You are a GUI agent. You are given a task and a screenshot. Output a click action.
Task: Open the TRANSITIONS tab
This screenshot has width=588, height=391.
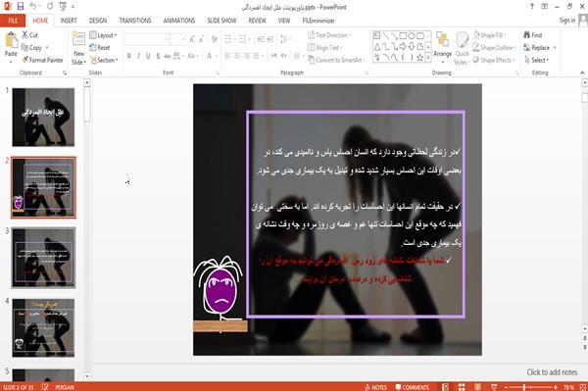click(x=135, y=21)
